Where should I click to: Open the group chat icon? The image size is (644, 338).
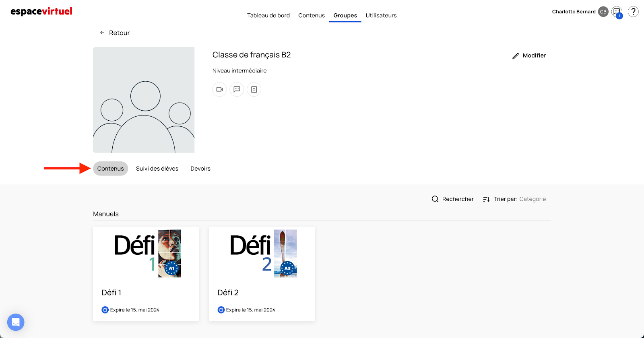pos(237,89)
